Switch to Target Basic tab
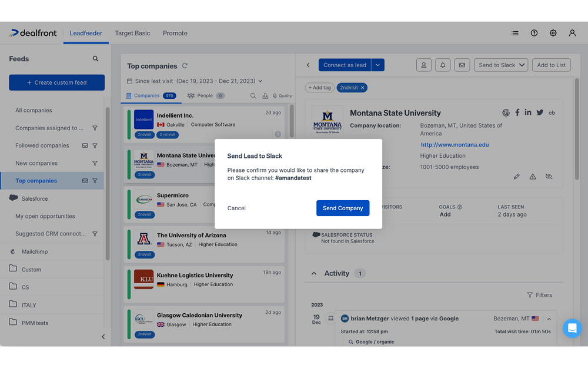The height and width of the screenshot is (368, 588). coord(132,33)
